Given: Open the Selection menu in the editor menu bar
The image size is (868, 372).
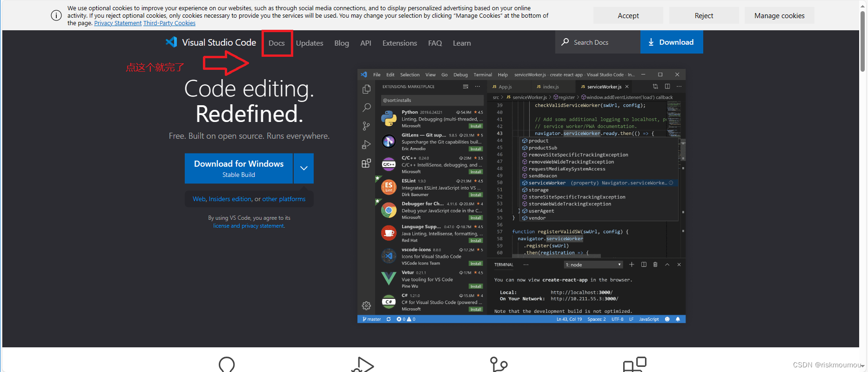Looking at the screenshot, I should (x=410, y=74).
